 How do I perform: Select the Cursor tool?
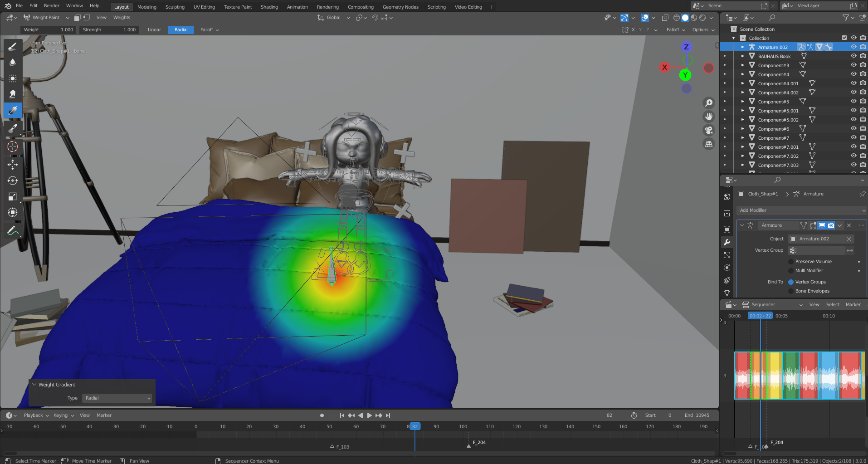(x=13, y=147)
